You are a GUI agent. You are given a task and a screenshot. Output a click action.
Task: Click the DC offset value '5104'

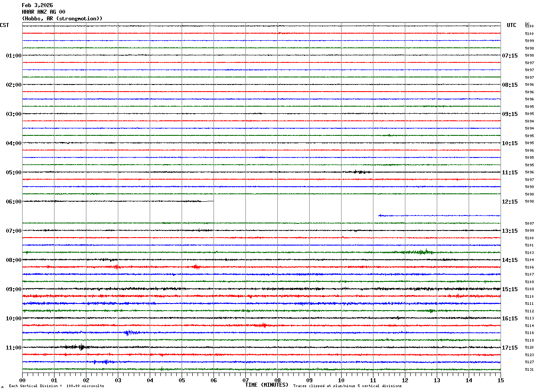pyautogui.click(x=529, y=260)
